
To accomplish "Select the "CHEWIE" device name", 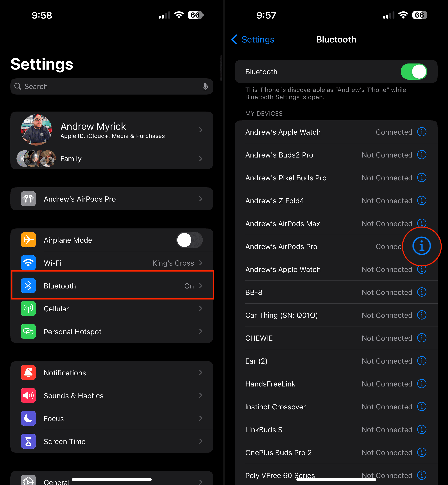I will 259,338.
